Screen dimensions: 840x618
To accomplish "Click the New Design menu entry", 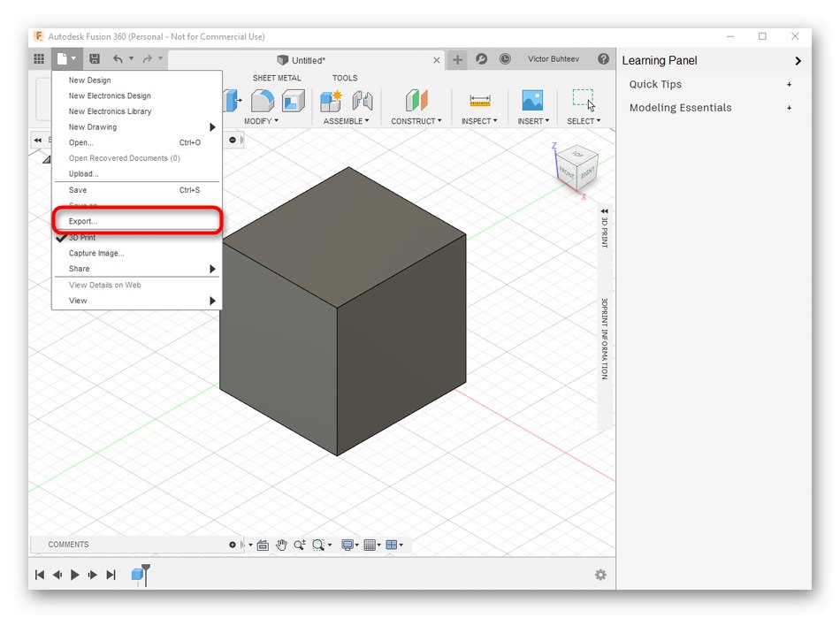I will (x=90, y=80).
